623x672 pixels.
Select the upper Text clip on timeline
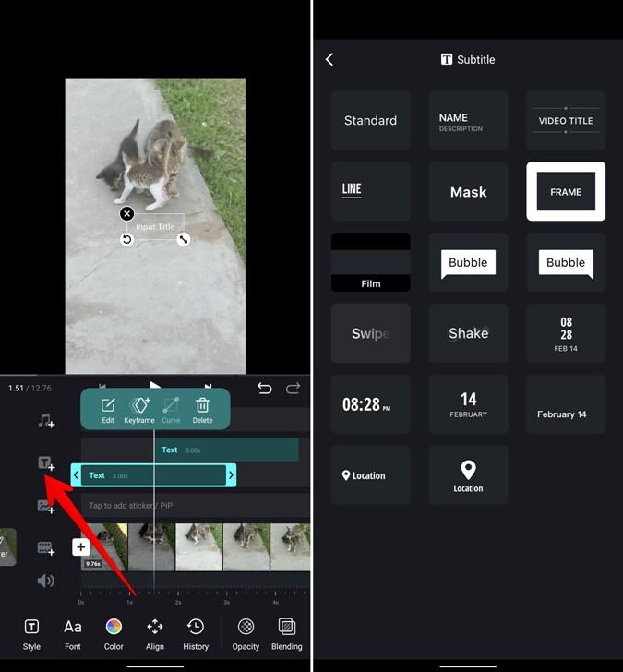(227, 450)
